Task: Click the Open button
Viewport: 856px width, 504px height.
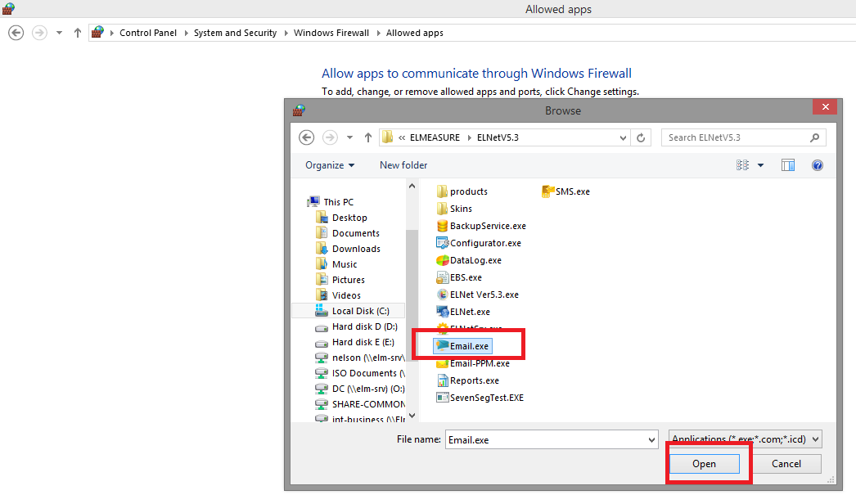Action: (705, 464)
